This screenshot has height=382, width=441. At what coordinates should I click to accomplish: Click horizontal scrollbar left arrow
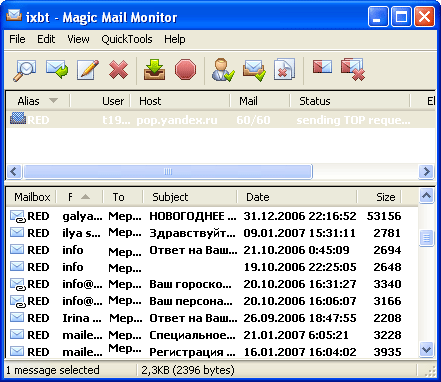[14, 172]
